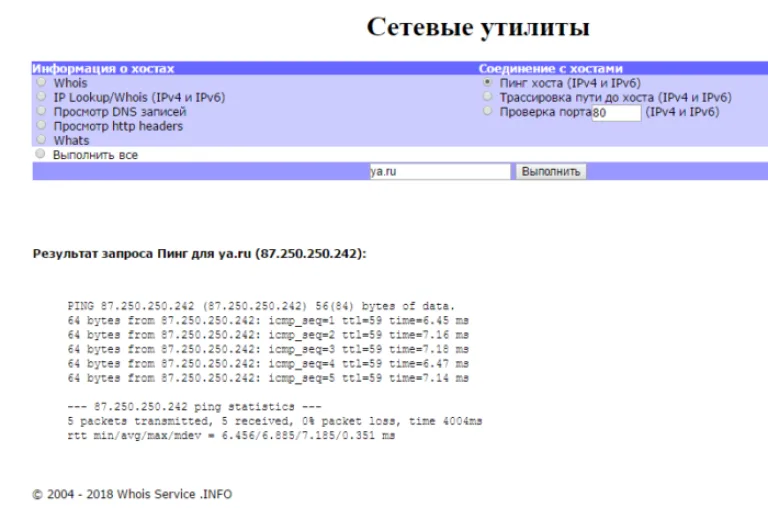Select Проверка порта radio button
The width and height of the screenshot is (768, 508).
click(487, 111)
